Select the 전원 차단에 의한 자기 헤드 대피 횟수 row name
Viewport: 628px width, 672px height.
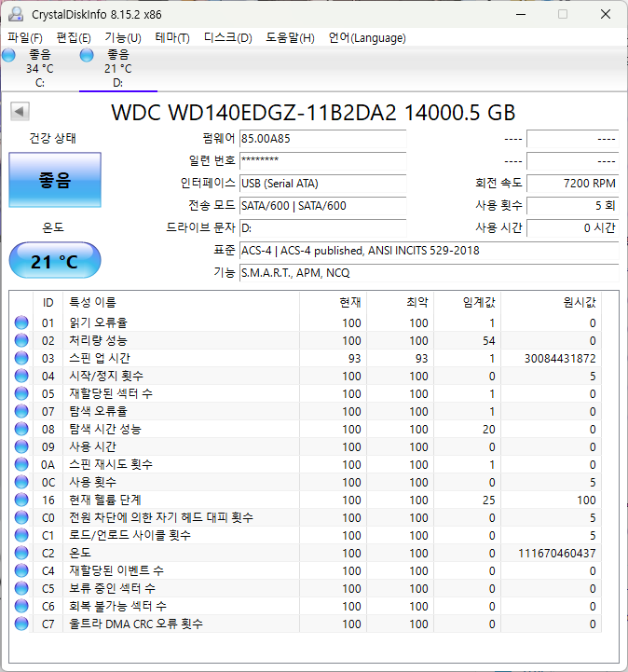(x=161, y=517)
